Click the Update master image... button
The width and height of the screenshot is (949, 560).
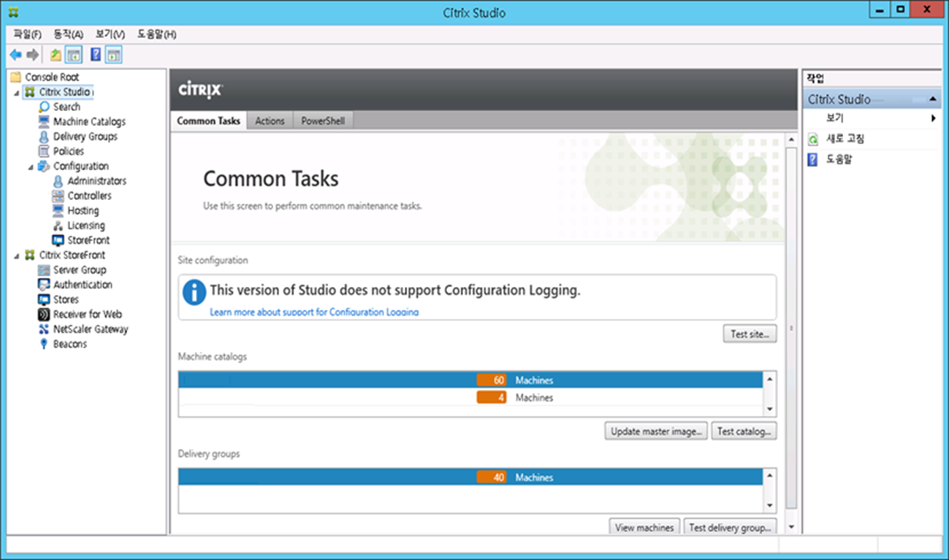tap(657, 431)
